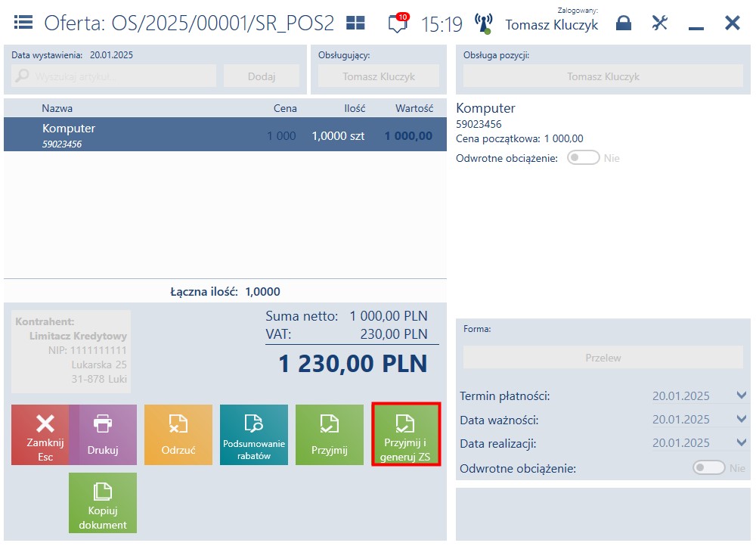Image resolution: width=756 pixels, height=546 pixels.
Task: Click the Kontrahent Limitacz Kredytowy box
Action: coord(71,351)
